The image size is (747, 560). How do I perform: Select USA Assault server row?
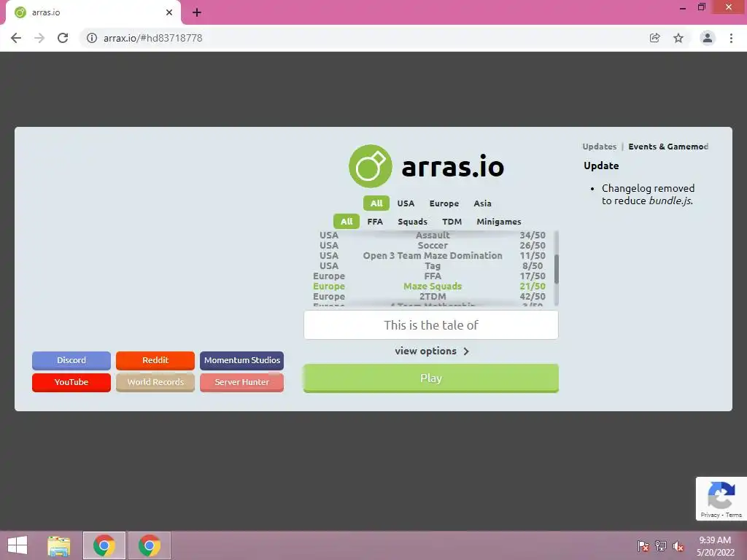[x=432, y=236]
